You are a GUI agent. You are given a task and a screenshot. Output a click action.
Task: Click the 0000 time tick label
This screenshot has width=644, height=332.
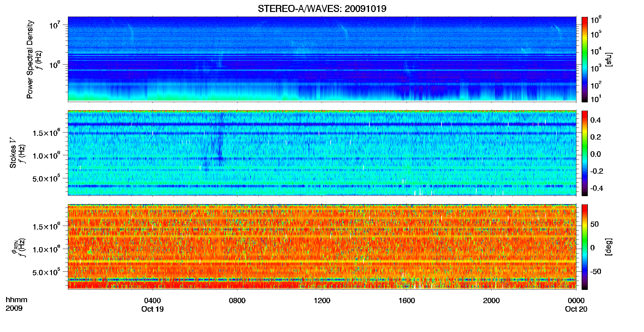(576, 301)
